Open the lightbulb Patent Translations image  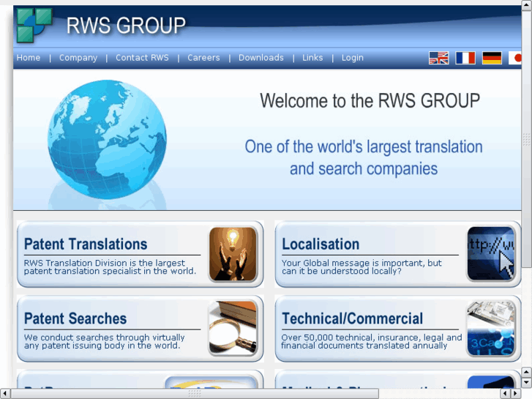[233, 254]
